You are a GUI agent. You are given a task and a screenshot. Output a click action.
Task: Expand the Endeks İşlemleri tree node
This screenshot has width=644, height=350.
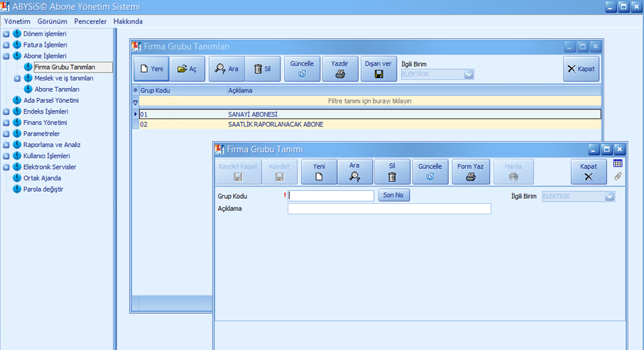pyautogui.click(x=6, y=111)
